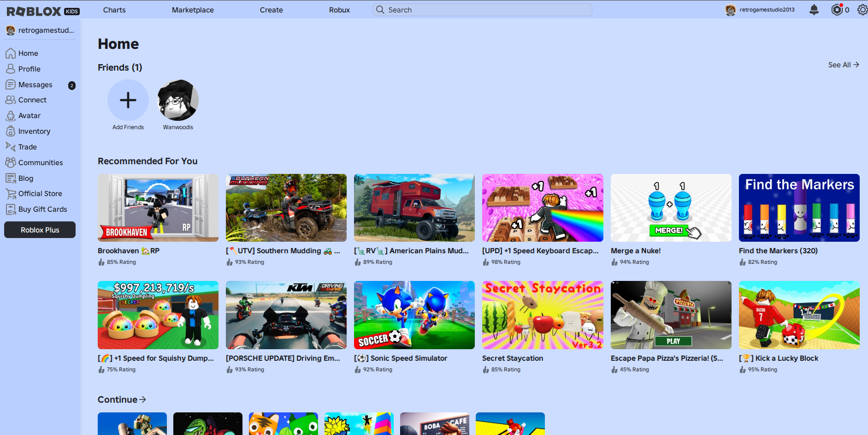Click the search magnifier icon
This screenshot has width=868, height=435.
pyautogui.click(x=380, y=10)
